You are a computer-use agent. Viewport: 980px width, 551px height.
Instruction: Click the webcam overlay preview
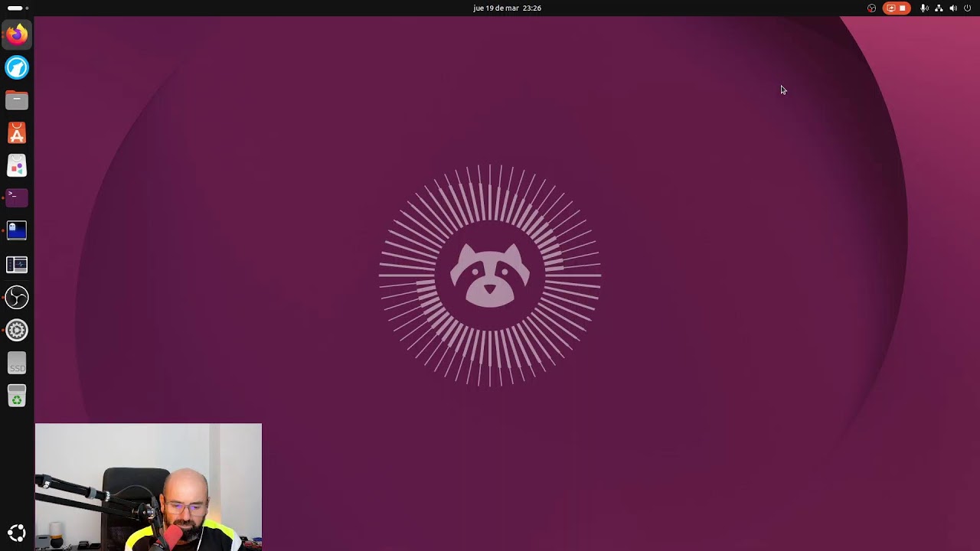click(x=149, y=487)
